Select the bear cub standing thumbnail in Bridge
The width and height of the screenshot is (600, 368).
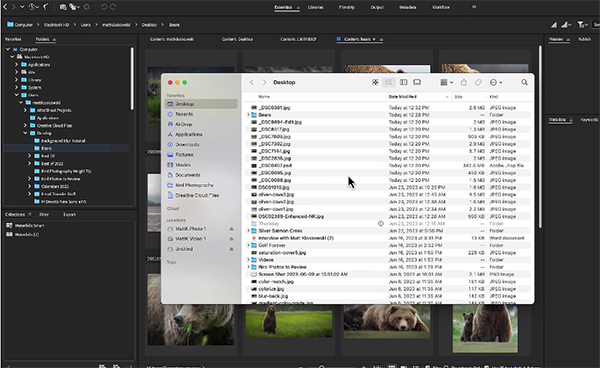(x=289, y=321)
